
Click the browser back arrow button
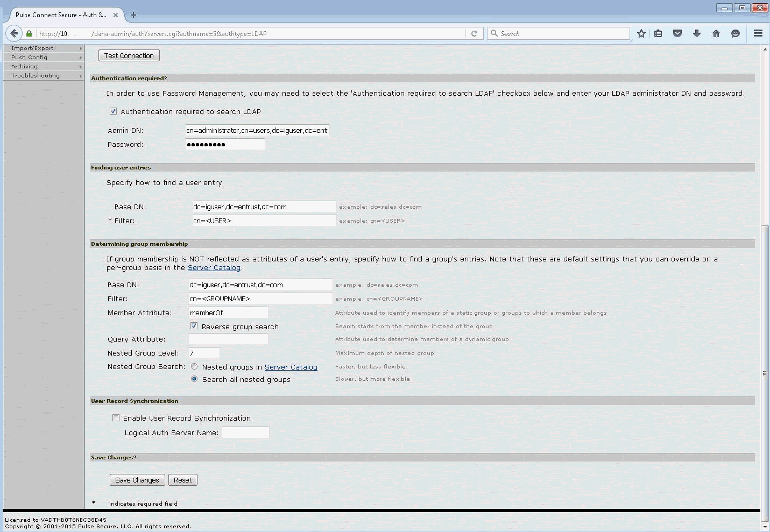point(14,33)
